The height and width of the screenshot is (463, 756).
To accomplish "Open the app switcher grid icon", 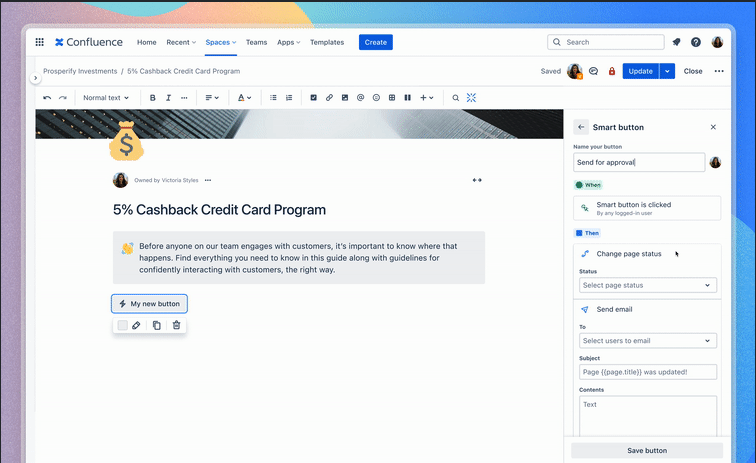I will pyautogui.click(x=40, y=42).
